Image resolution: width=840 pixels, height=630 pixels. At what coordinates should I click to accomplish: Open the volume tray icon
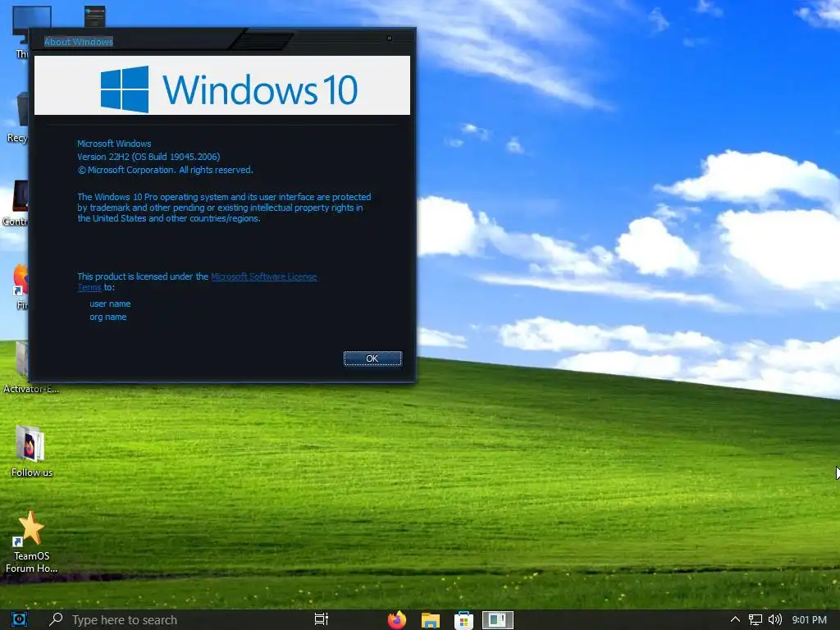tap(775, 620)
